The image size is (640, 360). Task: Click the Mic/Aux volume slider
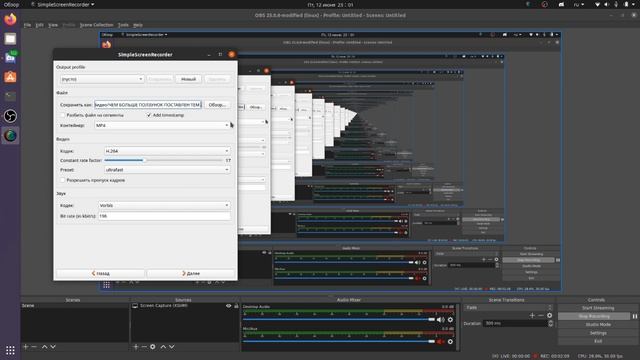coord(339,342)
